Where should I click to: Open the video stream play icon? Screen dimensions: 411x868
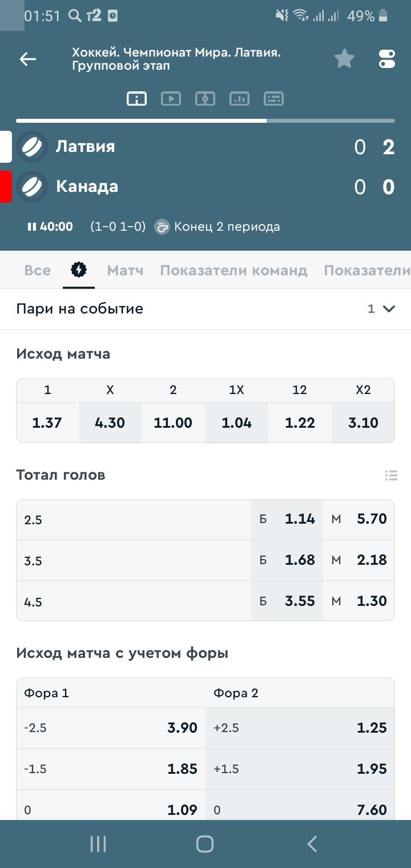(171, 99)
